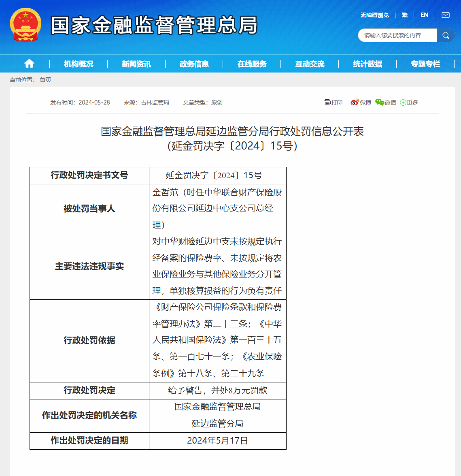Click cell starting 对中华财险延边中支

click(218, 267)
